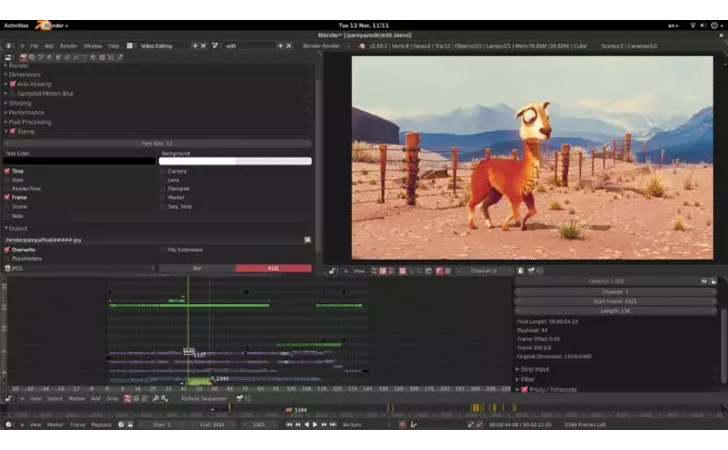Open the output folder browse icon
Viewport: 728px width, 450px height.
point(307,240)
